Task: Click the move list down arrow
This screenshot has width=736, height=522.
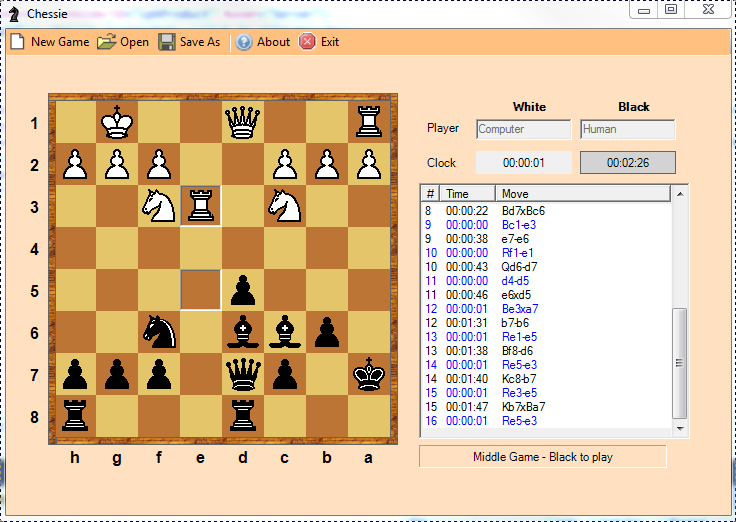Action: click(x=680, y=429)
